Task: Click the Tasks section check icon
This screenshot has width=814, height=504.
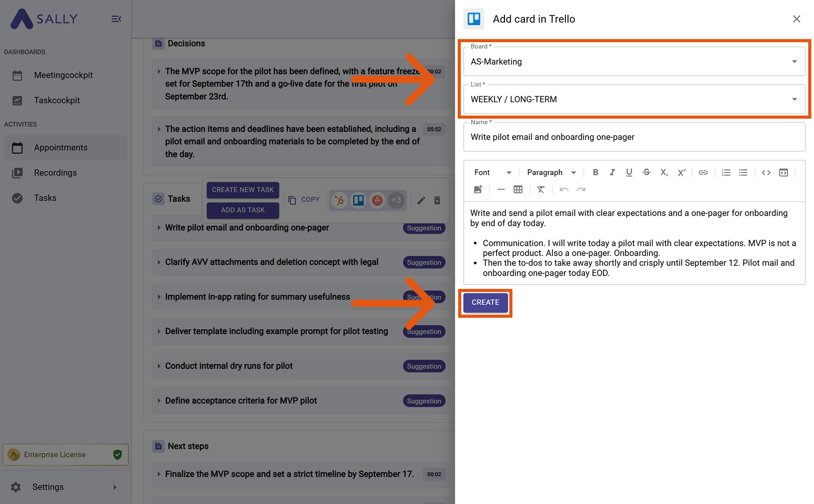Action: pyautogui.click(x=158, y=199)
